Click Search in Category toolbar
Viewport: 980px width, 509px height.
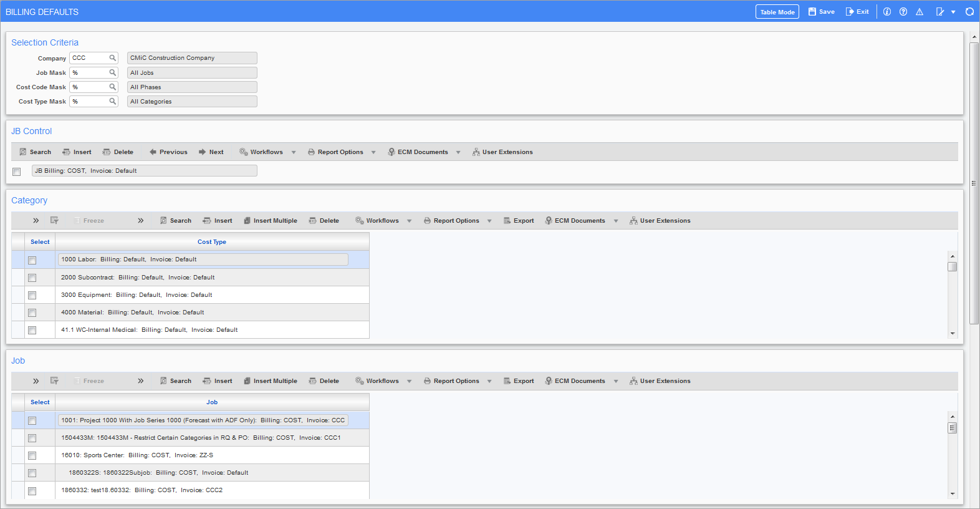click(175, 221)
